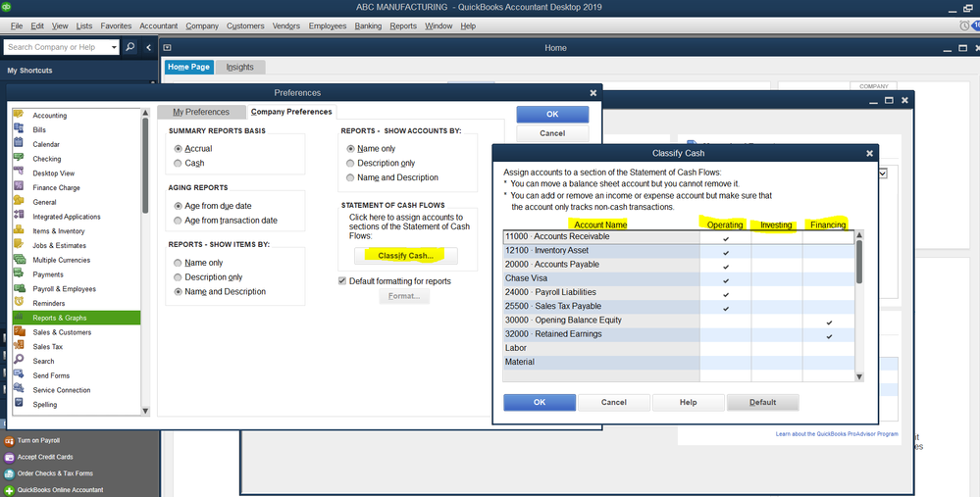This screenshot has width=980, height=497.
Task: Click the Search Company or Help field
Action: pyautogui.click(x=56, y=47)
